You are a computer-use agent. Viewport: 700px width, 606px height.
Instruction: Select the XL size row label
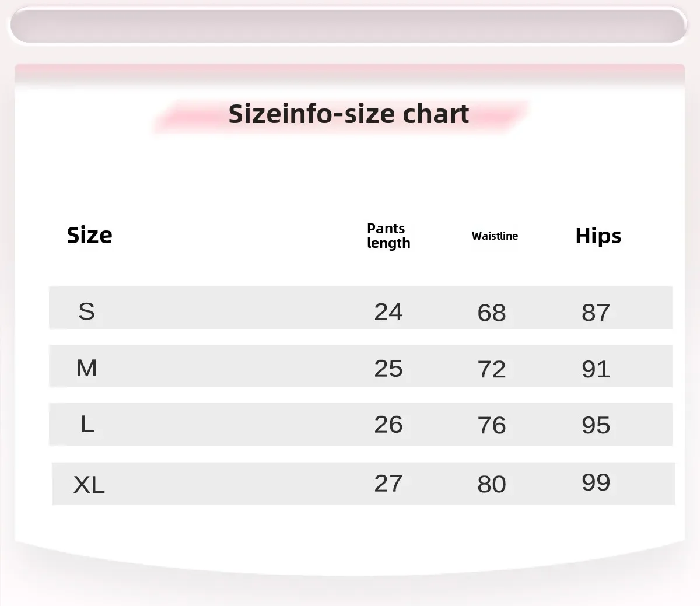tap(89, 484)
